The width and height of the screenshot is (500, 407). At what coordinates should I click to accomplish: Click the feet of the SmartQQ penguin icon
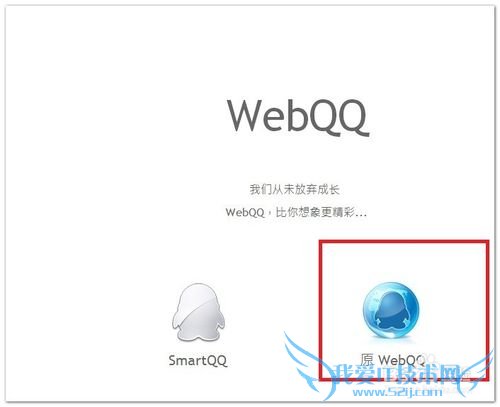tap(198, 336)
